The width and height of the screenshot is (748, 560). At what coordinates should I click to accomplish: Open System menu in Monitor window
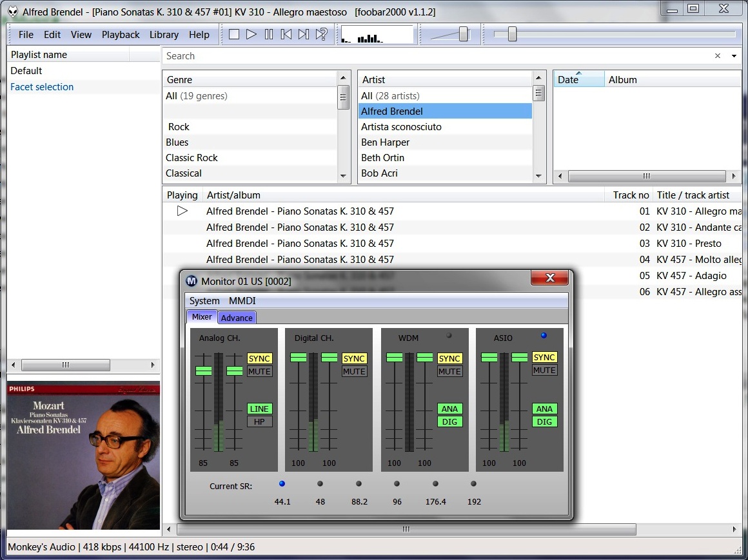204,301
